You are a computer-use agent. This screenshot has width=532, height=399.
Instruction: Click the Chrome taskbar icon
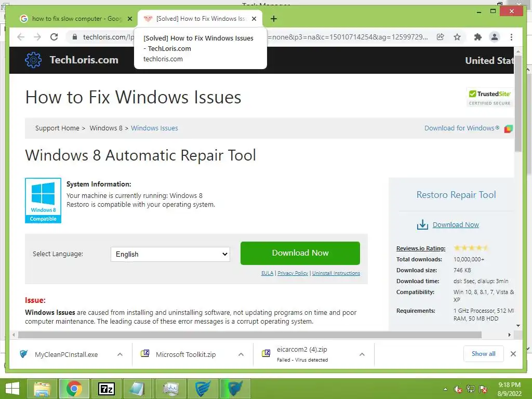74,389
